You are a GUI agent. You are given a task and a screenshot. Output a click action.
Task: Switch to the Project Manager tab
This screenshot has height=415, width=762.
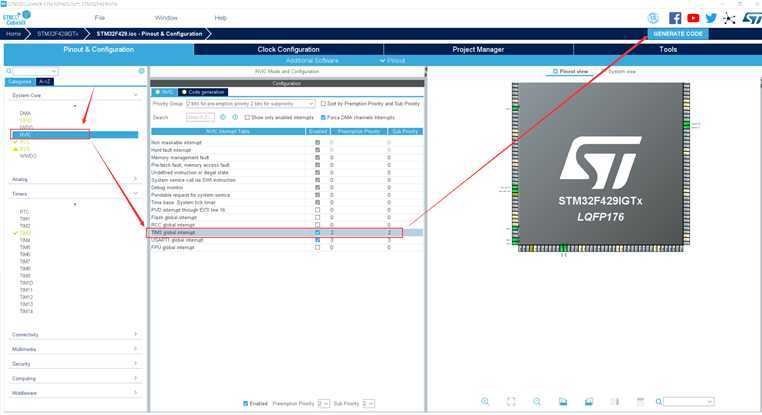coord(478,50)
